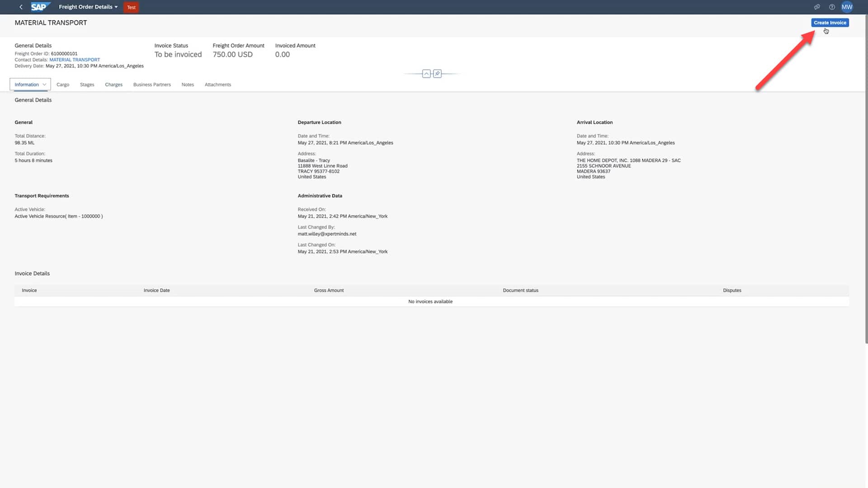Viewport: 868px width, 488px height.
Task: Open the notifications icon in the header
Action: (x=817, y=7)
